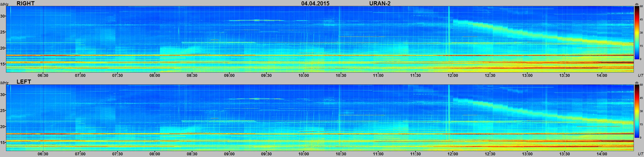Click 13:30 time label under RIGHT panel
644x157 pixels.
point(564,76)
